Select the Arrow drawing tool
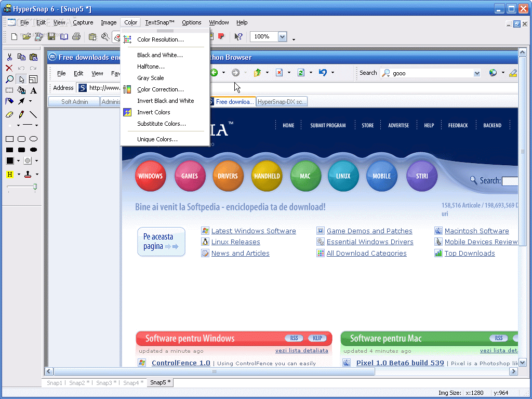This screenshot has height=399, width=532. pos(21,101)
